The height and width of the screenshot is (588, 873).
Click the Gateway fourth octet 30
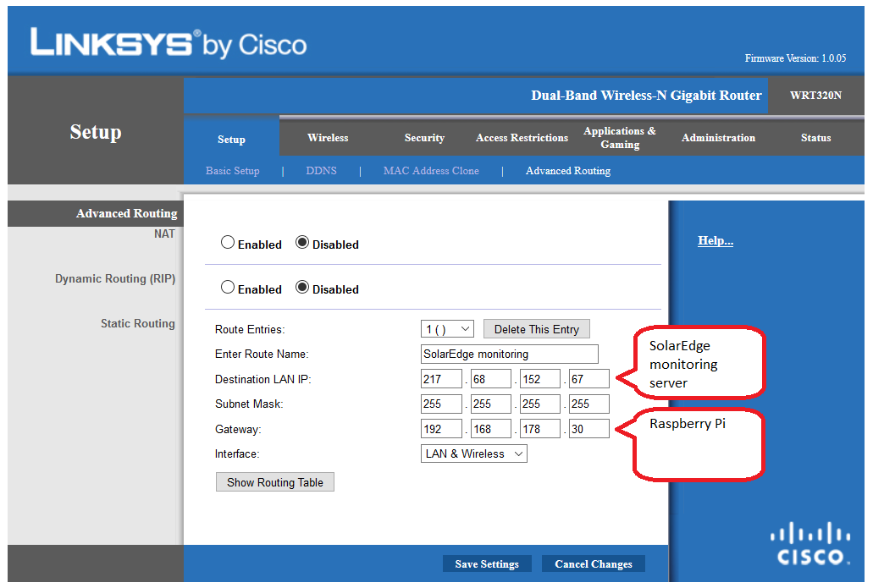[589, 429]
